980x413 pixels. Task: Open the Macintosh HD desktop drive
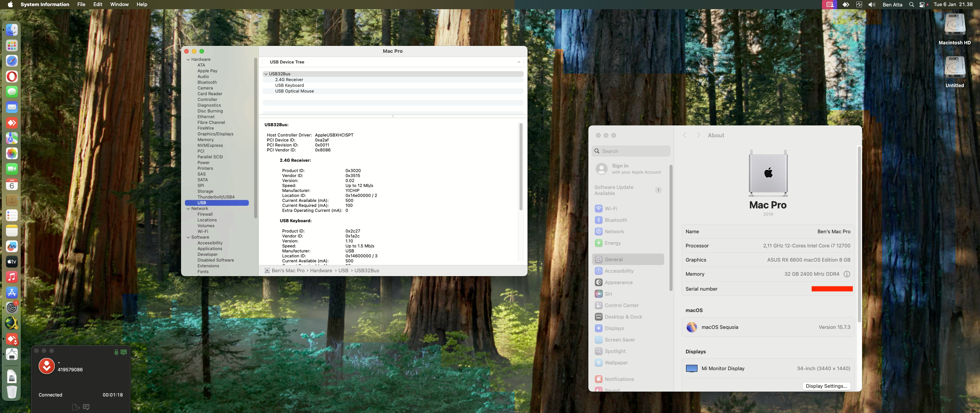tap(955, 29)
